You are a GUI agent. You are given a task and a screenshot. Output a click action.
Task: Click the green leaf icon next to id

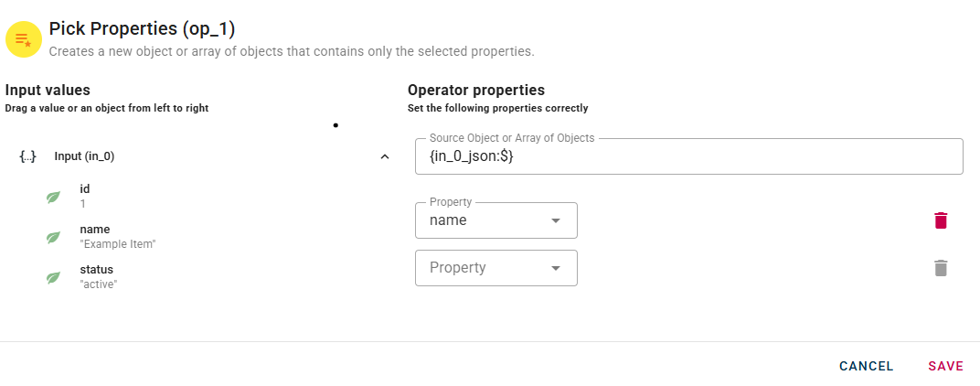pos(54,197)
